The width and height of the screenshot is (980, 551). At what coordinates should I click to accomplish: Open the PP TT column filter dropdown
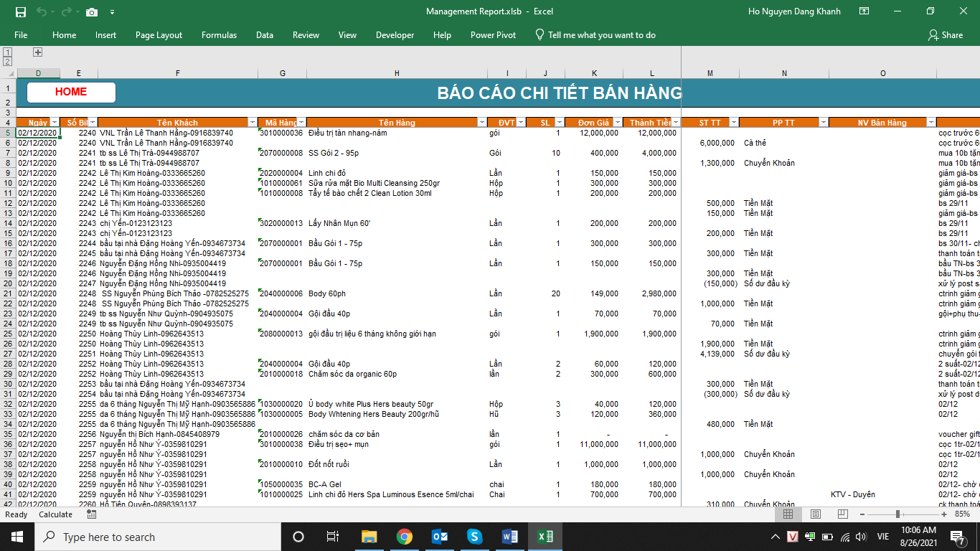pos(823,123)
